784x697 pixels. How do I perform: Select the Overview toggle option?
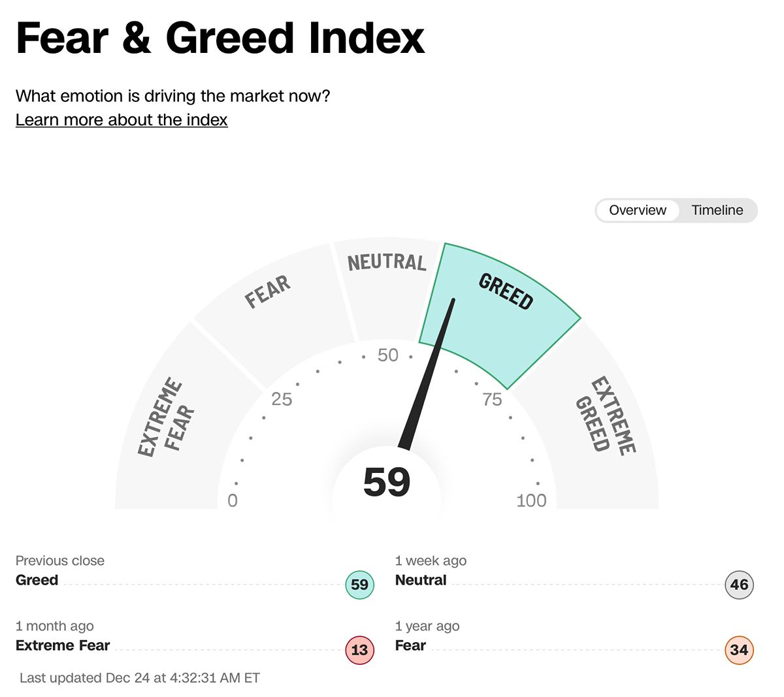pos(637,210)
